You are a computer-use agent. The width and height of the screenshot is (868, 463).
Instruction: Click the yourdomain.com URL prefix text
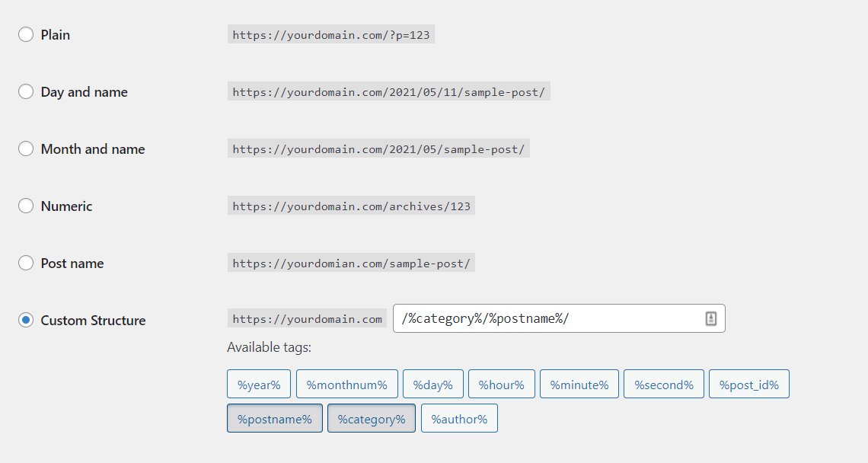pos(307,318)
